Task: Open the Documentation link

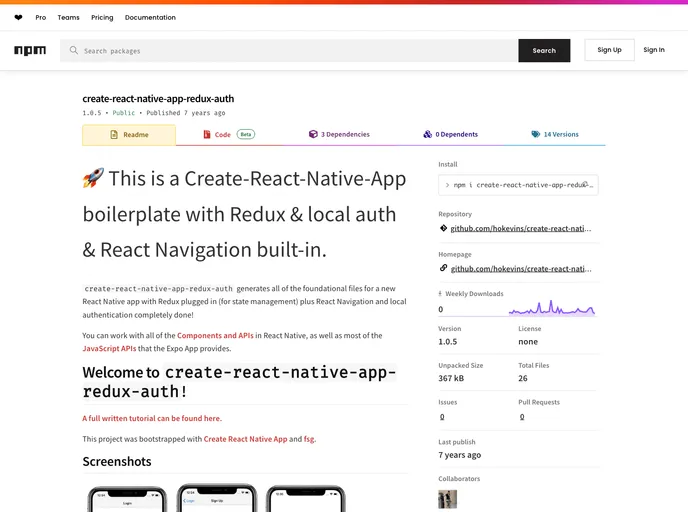Action: pos(150,18)
